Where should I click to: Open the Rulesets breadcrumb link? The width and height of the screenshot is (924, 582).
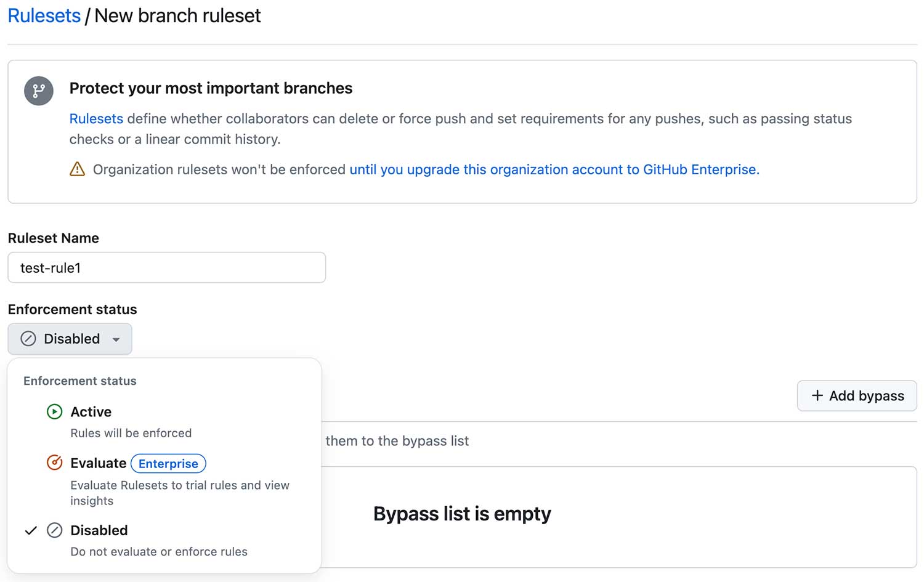pyautogui.click(x=44, y=15)
